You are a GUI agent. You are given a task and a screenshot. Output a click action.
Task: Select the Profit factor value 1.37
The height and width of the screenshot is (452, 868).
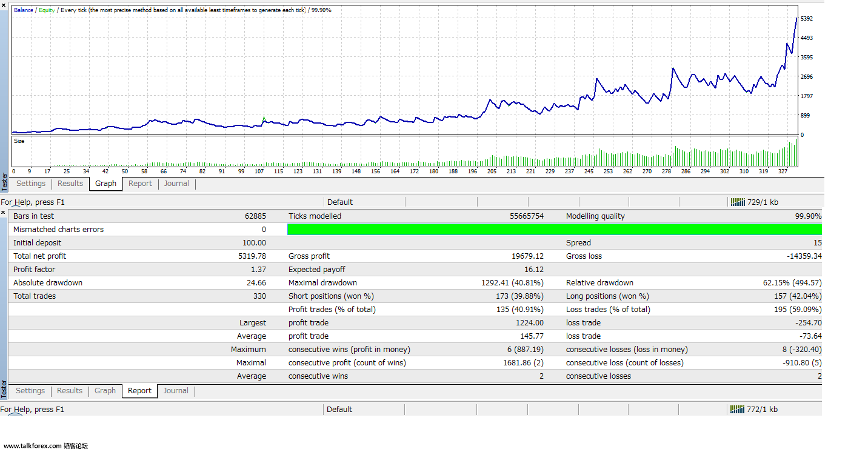pyautogui.click(x=258, y=270)
